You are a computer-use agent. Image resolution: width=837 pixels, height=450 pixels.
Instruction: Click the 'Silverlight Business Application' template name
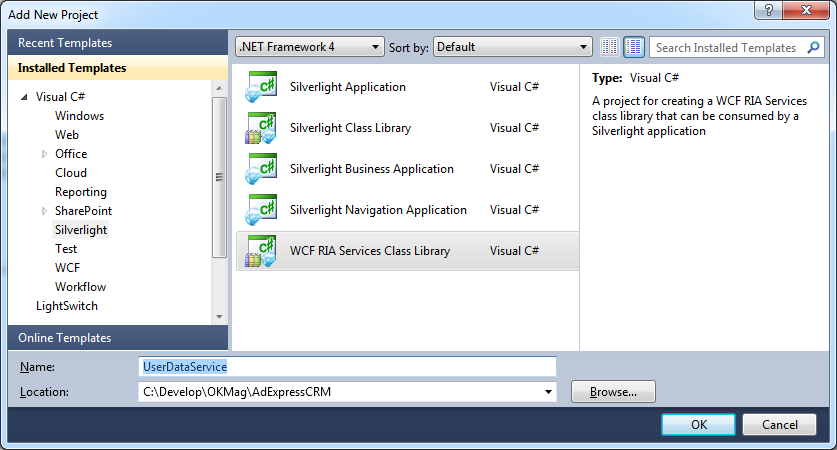[372, 169]
